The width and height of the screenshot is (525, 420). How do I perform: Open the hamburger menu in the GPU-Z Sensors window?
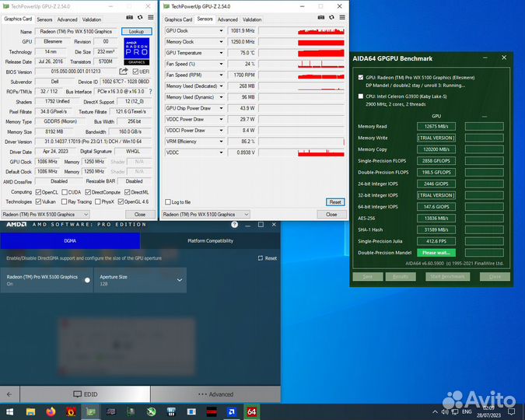coord(342,17)
